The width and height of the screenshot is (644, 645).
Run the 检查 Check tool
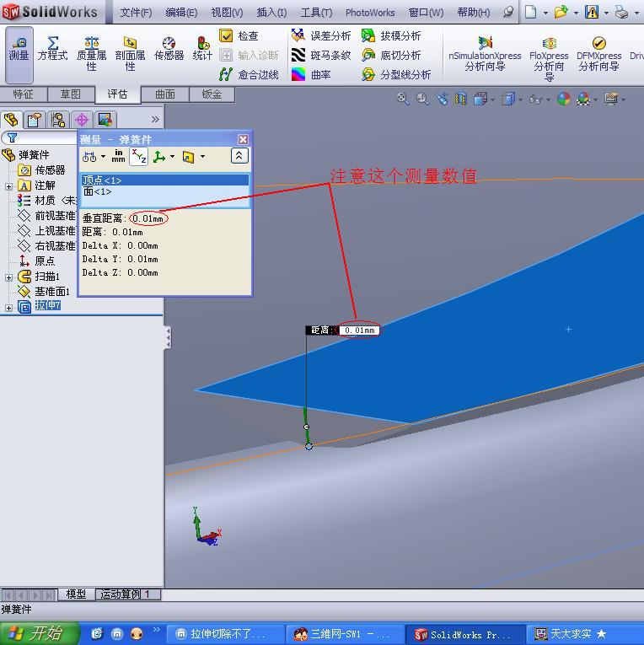239,35
